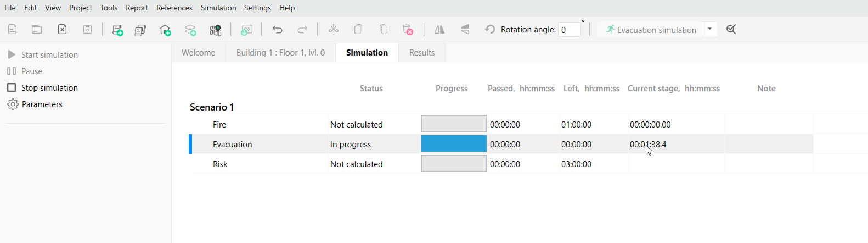Viewport: 868px width, 243px height.
Task: Click the Scenario 1 heading
Action: 212,107
